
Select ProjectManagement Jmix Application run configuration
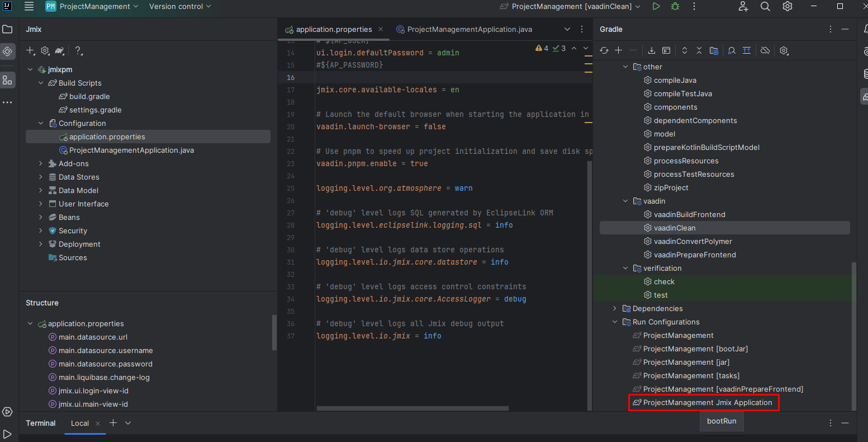tap(704, 402)
